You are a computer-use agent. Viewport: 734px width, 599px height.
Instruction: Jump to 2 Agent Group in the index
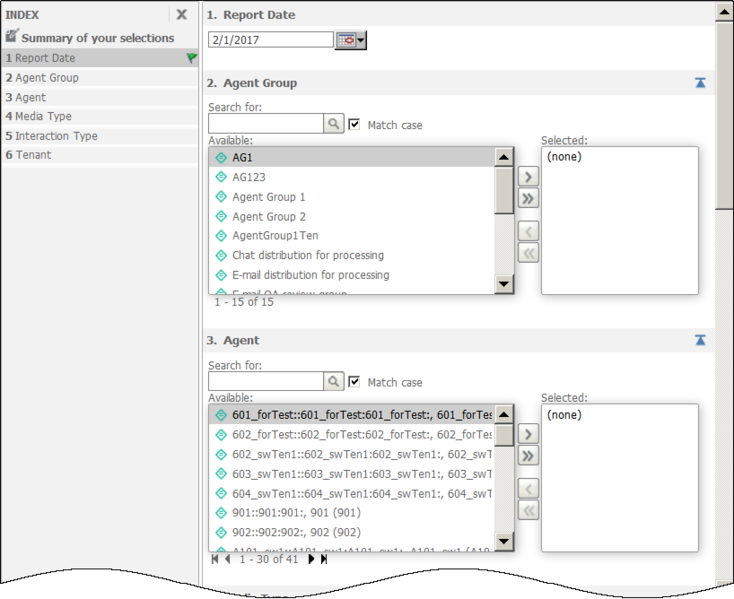[x=100, y=78]
